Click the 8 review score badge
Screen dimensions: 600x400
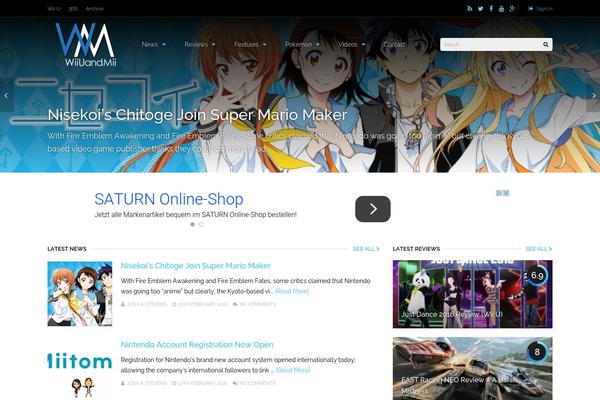pos(537,352)
